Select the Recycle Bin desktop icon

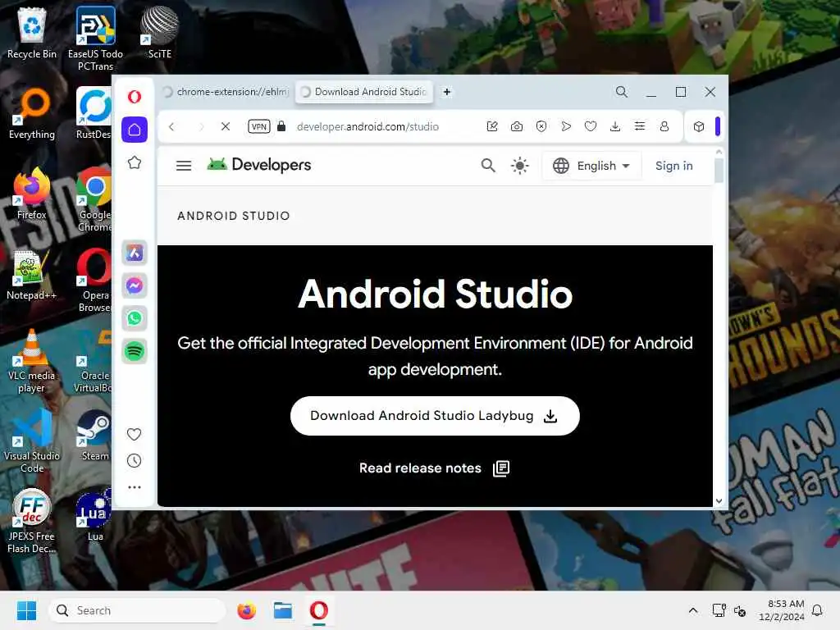click(x=32, y=33)
